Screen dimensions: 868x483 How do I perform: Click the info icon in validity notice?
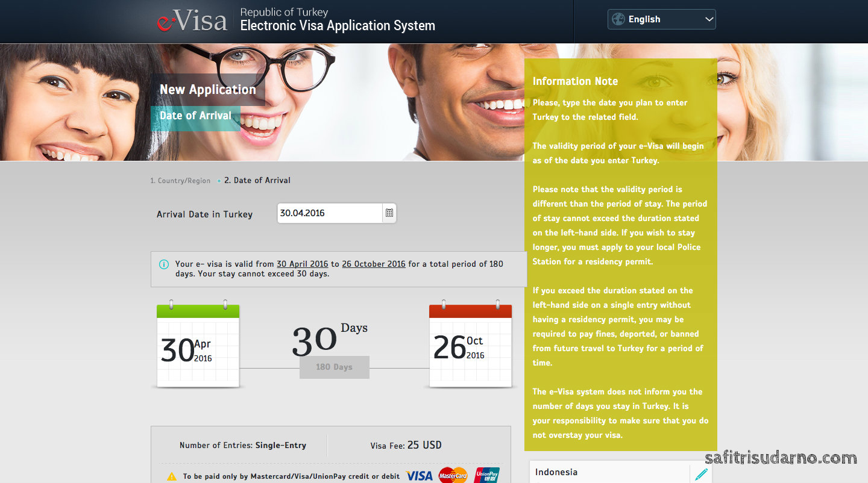click(164, 264)
